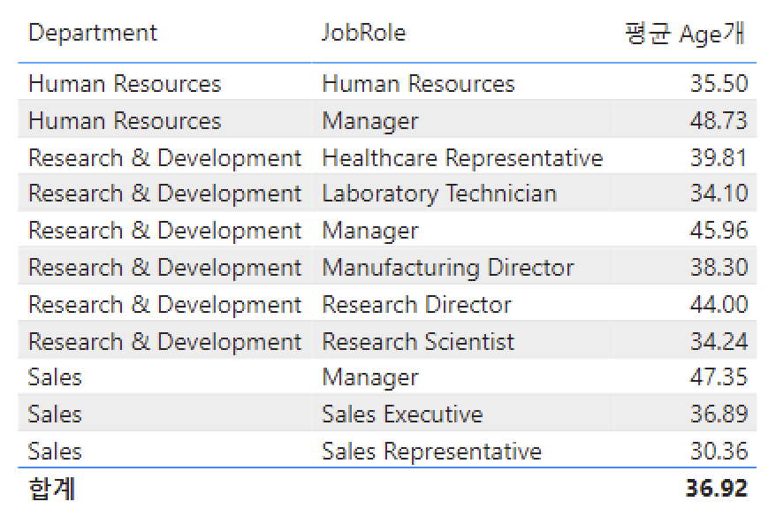Screen dimensions: 776x532
Task: Click the Research Scientist cell
Action: pyautogui.click(x=417, y=342)
